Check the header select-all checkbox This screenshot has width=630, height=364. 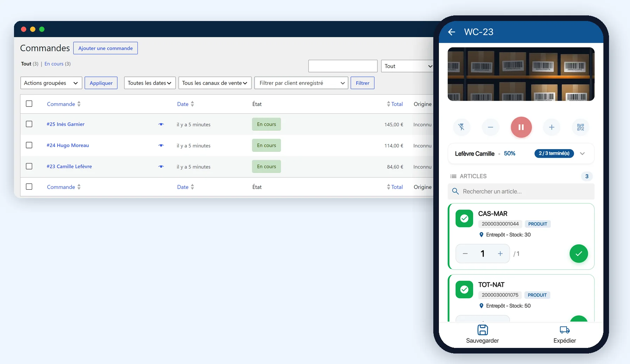coord(29,104)
